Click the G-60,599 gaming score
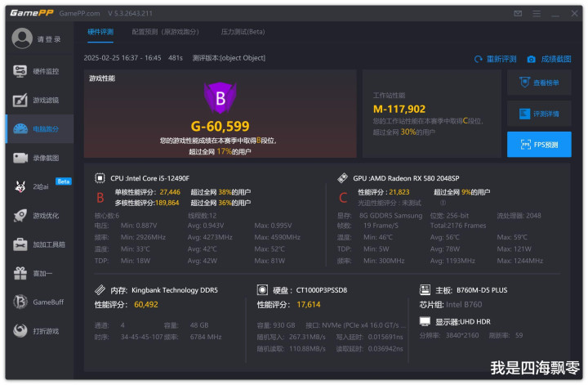 (220, 126)
